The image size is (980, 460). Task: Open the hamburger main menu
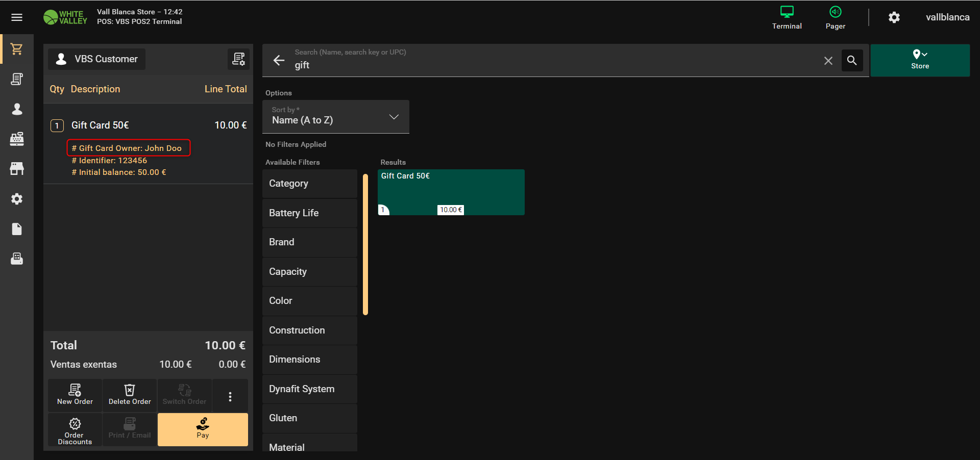click(17, 17)
